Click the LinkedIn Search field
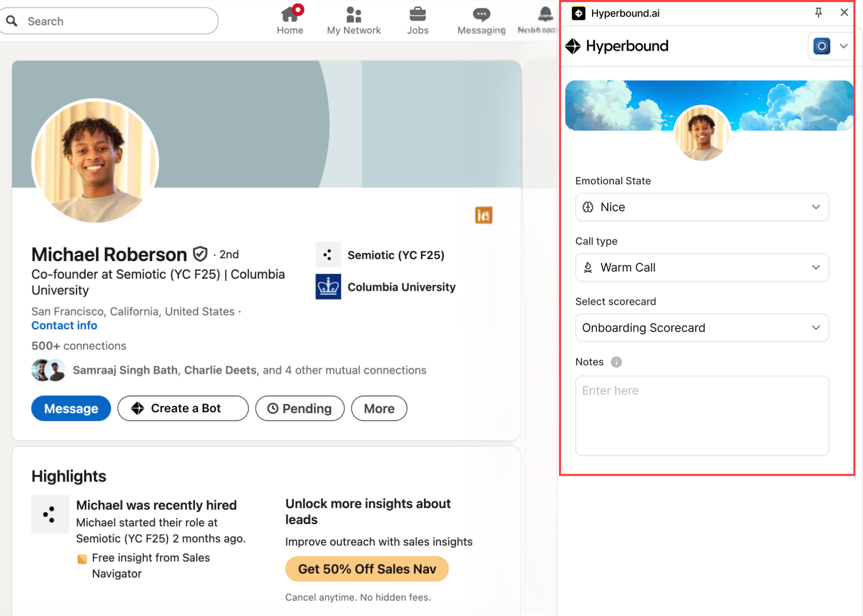This screenshot has height=616, width=863. (x=109, y=21)
